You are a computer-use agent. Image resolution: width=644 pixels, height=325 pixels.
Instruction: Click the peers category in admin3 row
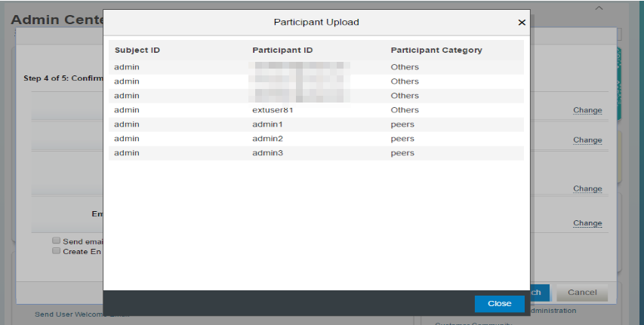click(x=402, y=153)
